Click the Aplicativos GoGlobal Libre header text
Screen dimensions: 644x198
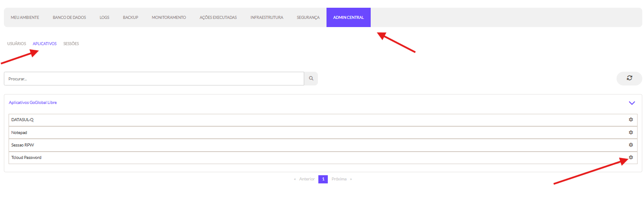(33, 103)
